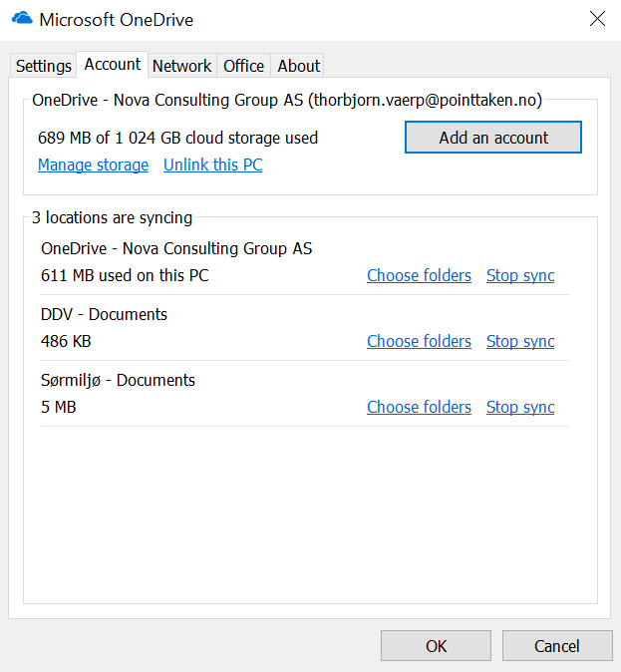Choose folders for OneDrive - Nova Consulting Group AS
The width and height of the screenshot is (621, 672).
tap(419, 275)
